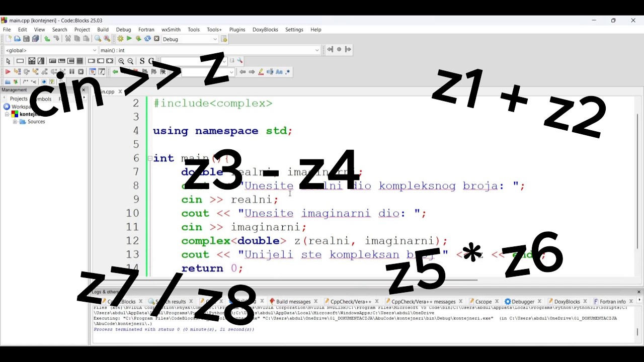Save current file via floppy icon
The width and height of the screenshot is (644, 362).
26,39
